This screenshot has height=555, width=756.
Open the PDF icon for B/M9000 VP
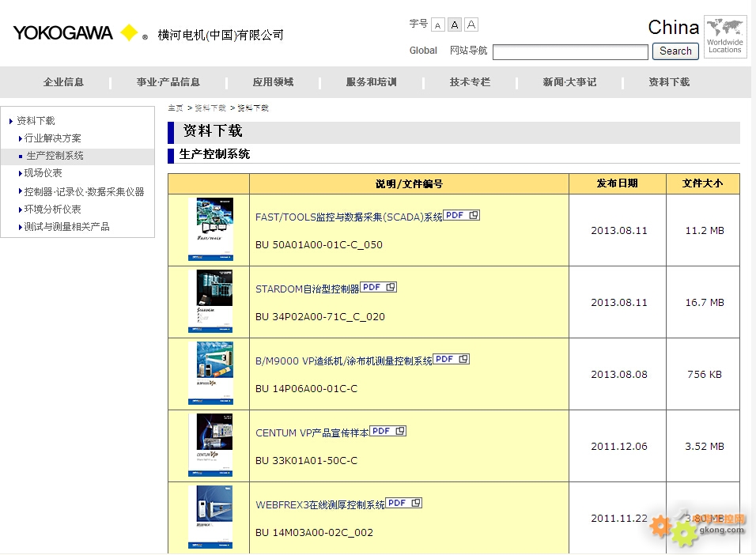[x=452, y=359]
